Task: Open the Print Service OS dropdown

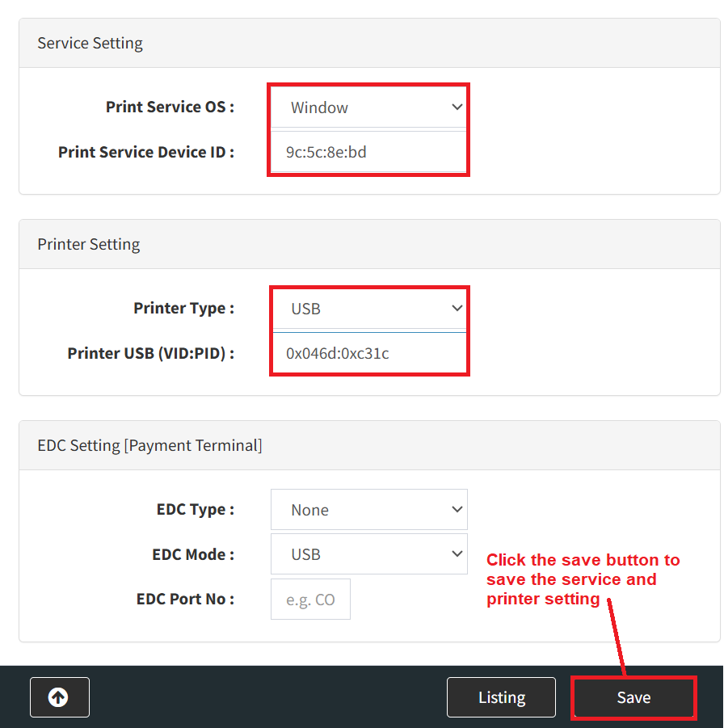Action: pyautogui.click(x=368, y=107)
